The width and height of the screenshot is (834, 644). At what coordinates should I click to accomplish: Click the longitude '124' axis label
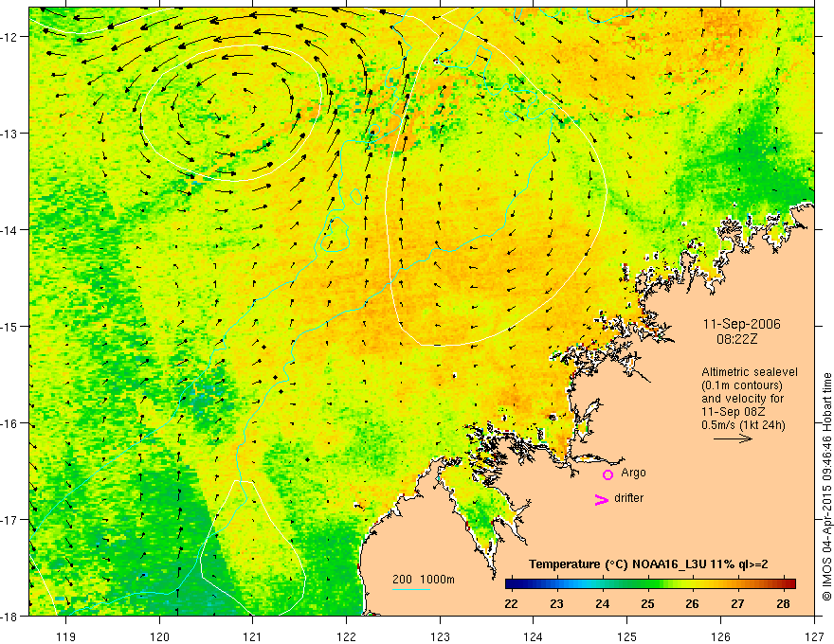click(x=533, y=636)
